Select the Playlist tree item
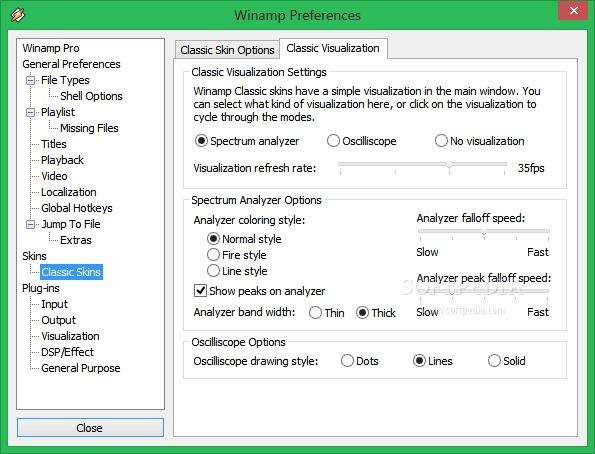Viewport: 595px width, 454px height. tap(58, 112)
